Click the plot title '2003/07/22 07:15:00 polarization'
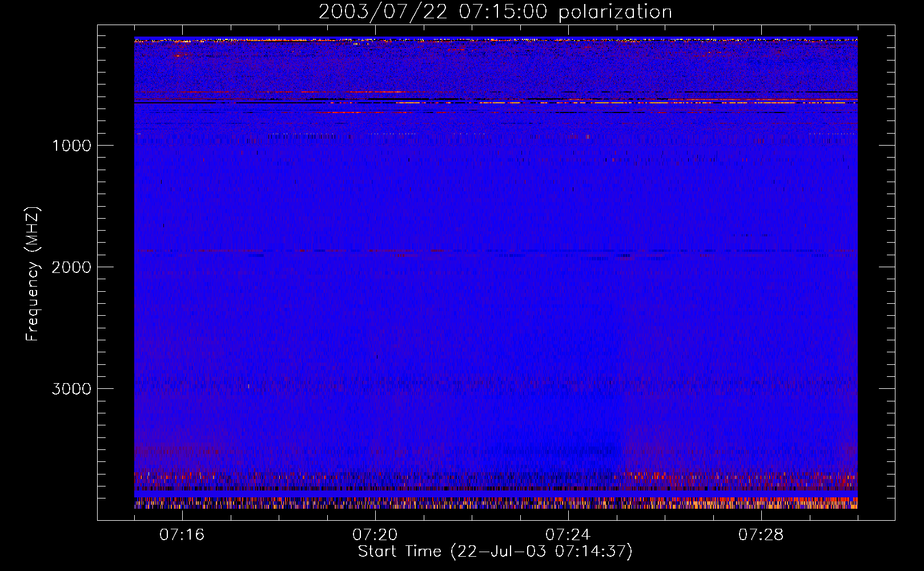 [x=495, y=12]
